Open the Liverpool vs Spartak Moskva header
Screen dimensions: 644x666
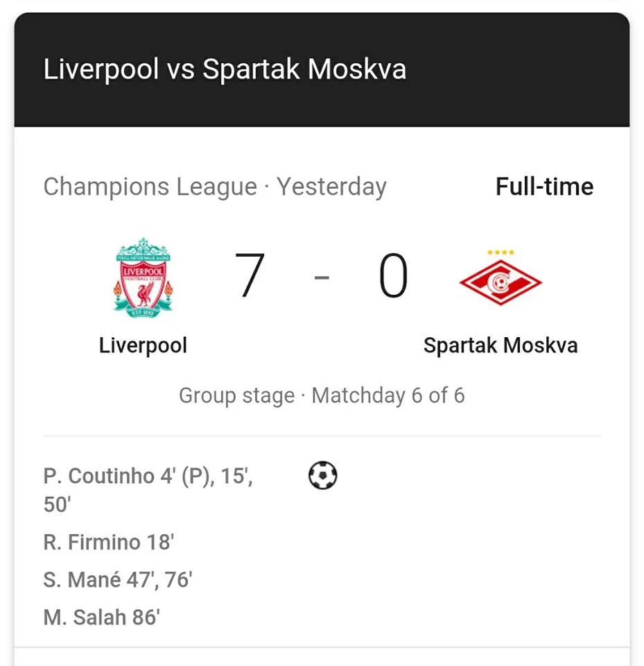(225, 70)
